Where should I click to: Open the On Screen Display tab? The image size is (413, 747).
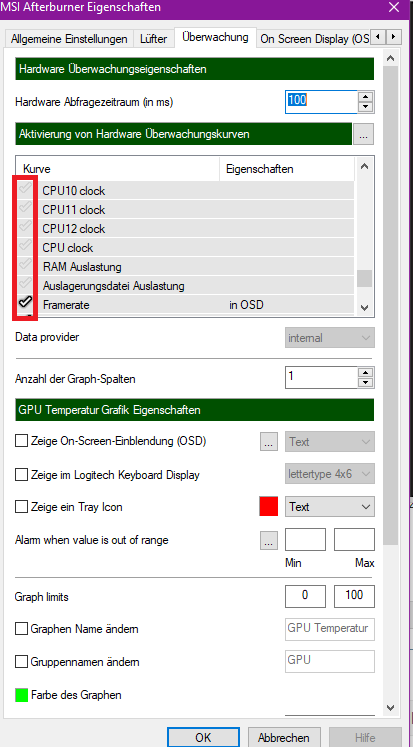(314, 39)
